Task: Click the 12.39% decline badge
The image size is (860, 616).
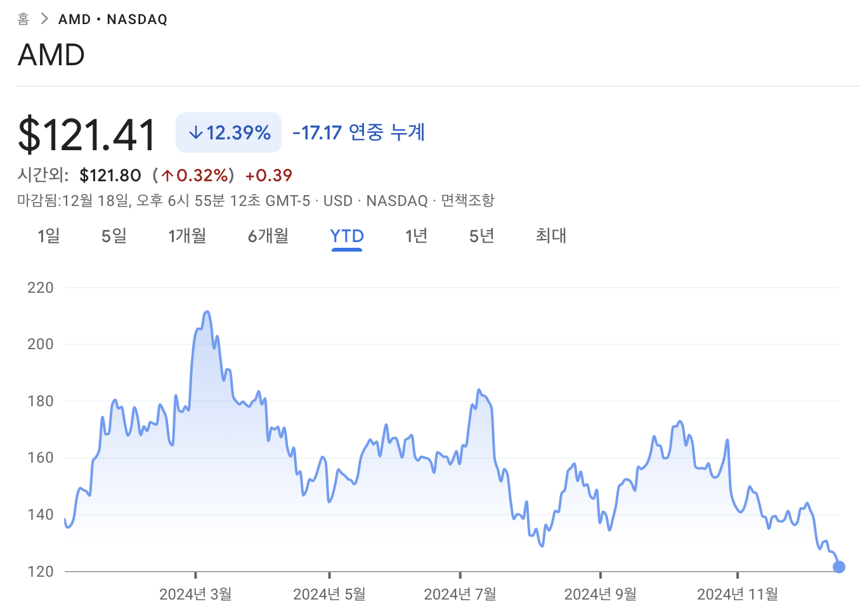Action: click(228, 132)
